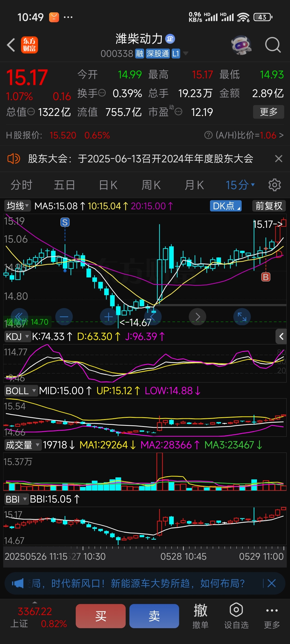
Task: Open KDJ indicator dropdown
Action: (18, 336)
